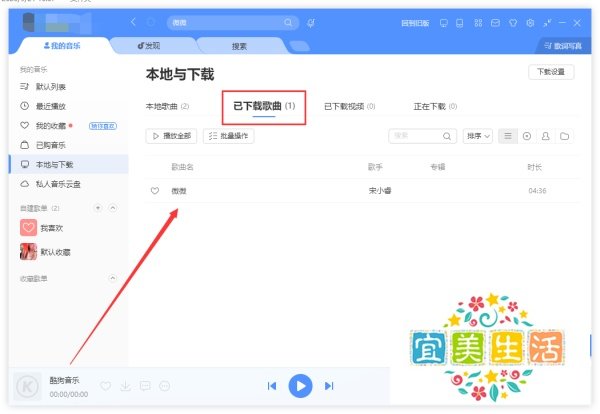Click the refresh icon beside the back arrow
The width and height of the screenshot is (600, 414).
151,23
